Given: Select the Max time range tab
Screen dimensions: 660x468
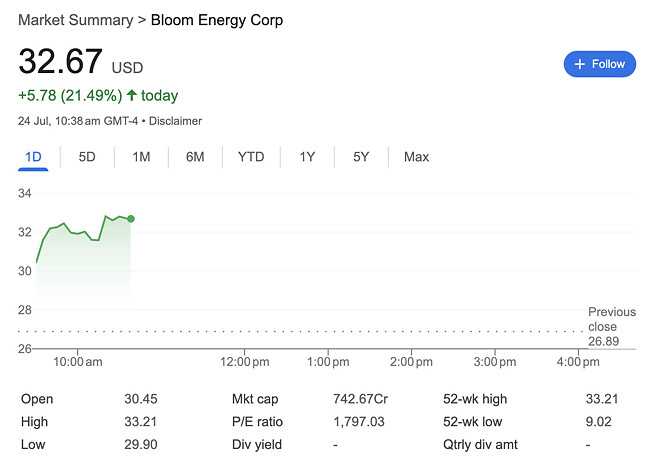Looking at the screenshot, I should [416, 157].
